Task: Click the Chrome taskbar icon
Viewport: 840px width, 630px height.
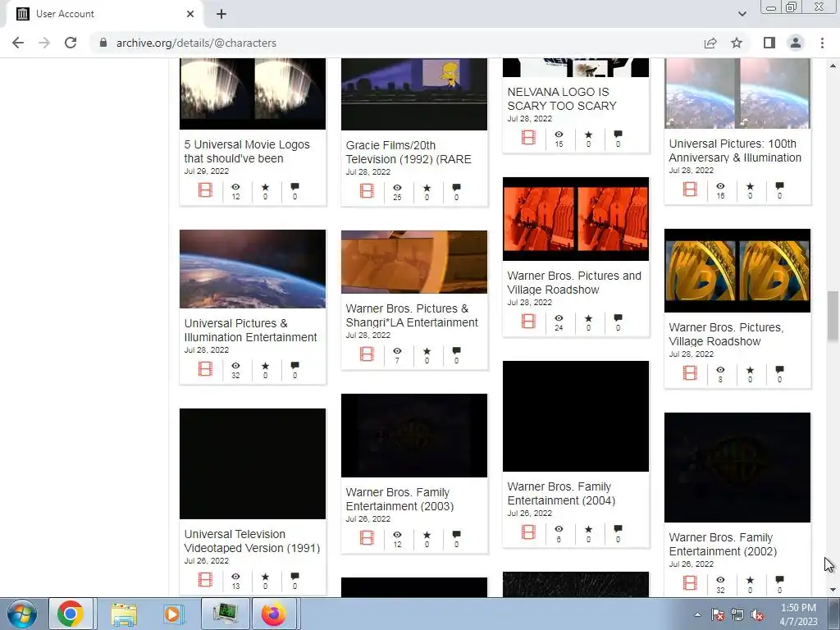Action: (71, 614)
